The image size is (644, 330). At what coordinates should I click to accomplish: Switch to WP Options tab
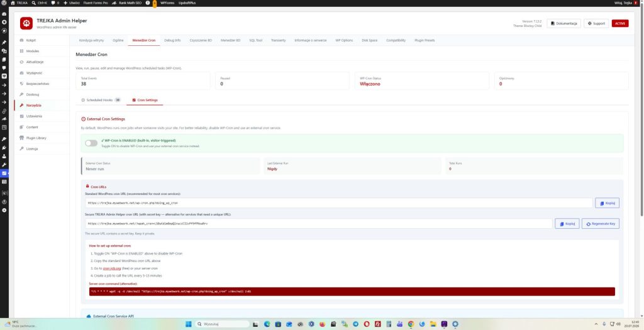point(344,40)
